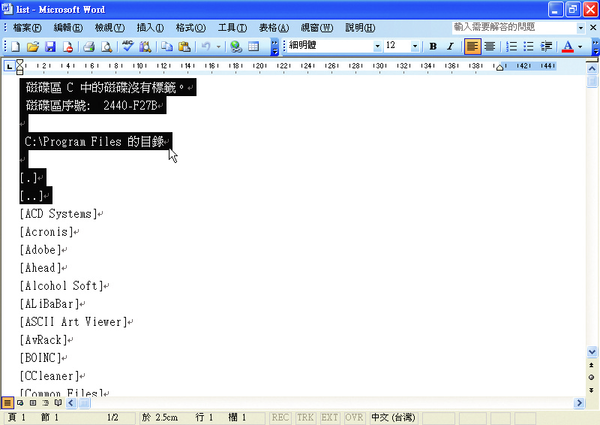Open the 視窗(W) menu
The image size is (600, 425).
tap(316, 28)
